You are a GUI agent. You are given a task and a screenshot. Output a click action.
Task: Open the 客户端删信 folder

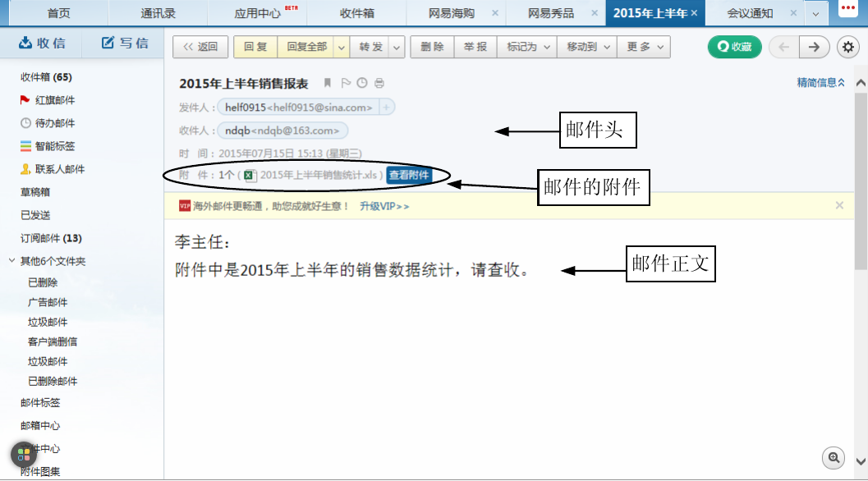tap(53, 341)
